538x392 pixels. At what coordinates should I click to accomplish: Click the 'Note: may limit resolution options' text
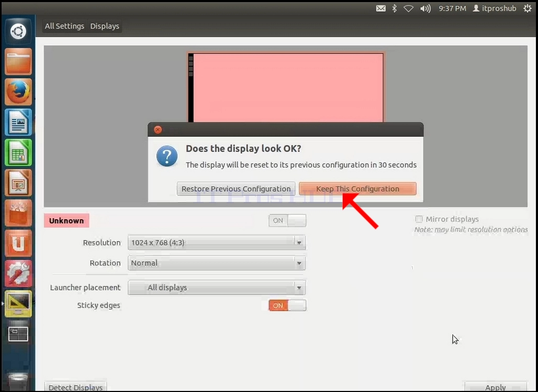click(x=471, y=230)
